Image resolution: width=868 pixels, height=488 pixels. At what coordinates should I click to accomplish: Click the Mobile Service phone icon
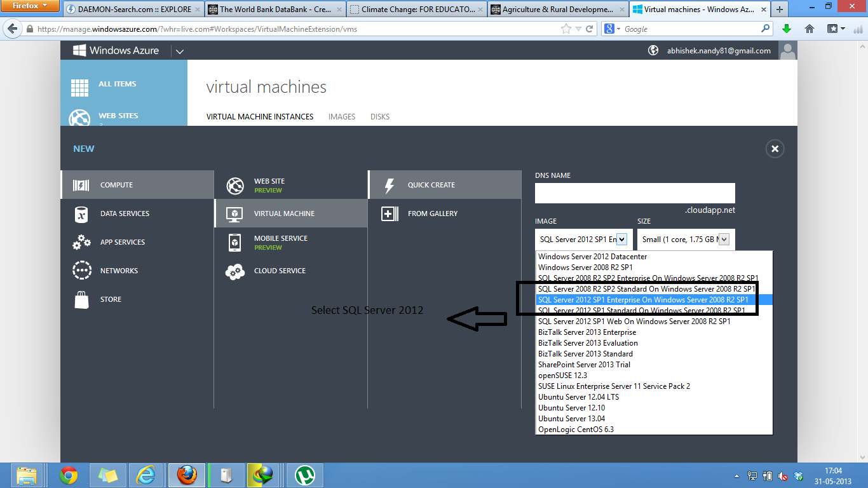pyautogui.click(x=235, y=242)
